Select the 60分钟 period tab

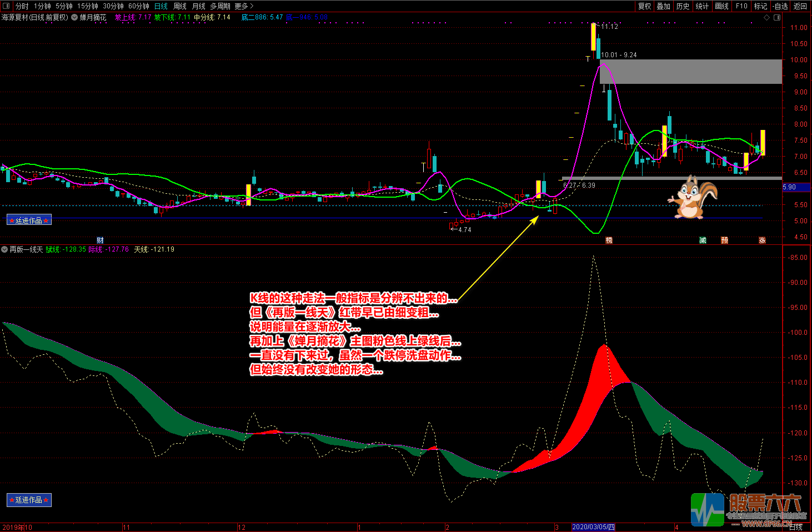(138, 6)
